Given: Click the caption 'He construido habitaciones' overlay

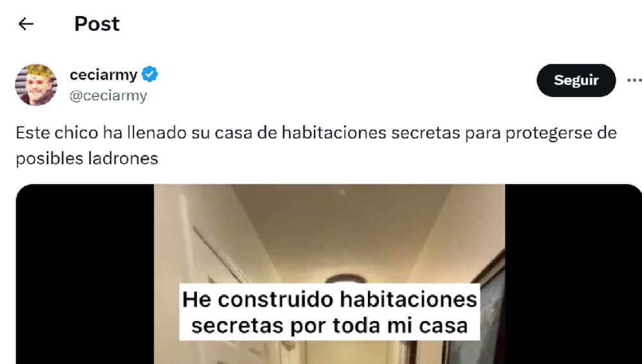Looking at the screenshot, I should click(x=329, y=299).
